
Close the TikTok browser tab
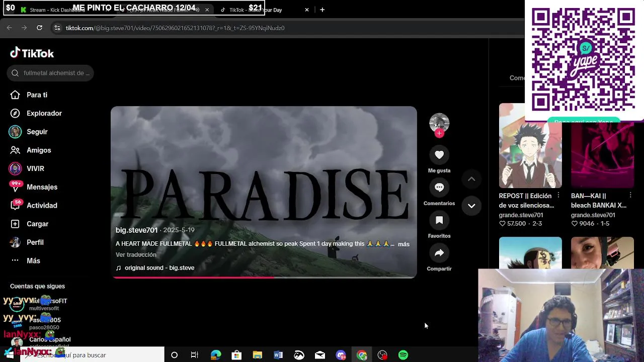(306, 10)
